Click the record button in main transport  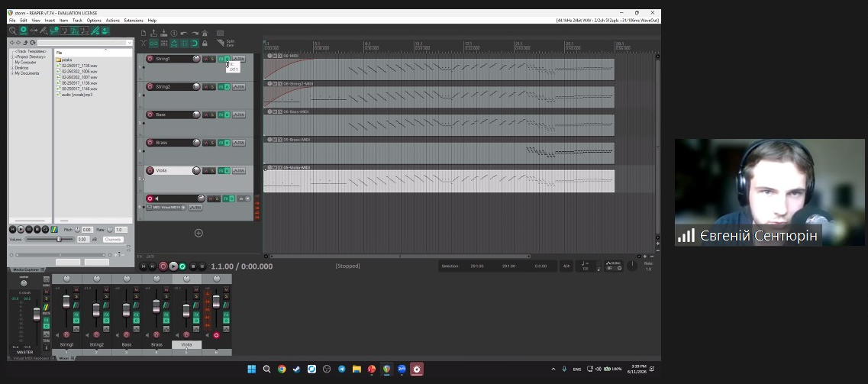[163, 266]
